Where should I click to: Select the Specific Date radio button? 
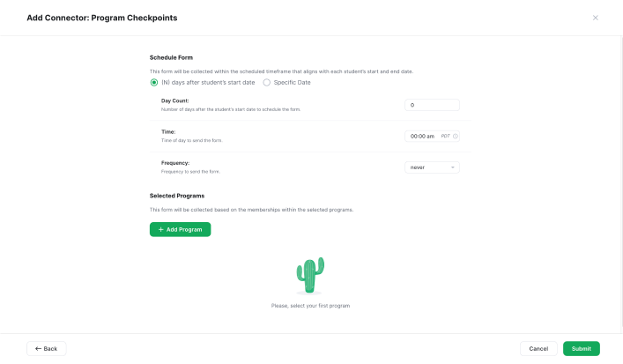click(x=267, y=82)
